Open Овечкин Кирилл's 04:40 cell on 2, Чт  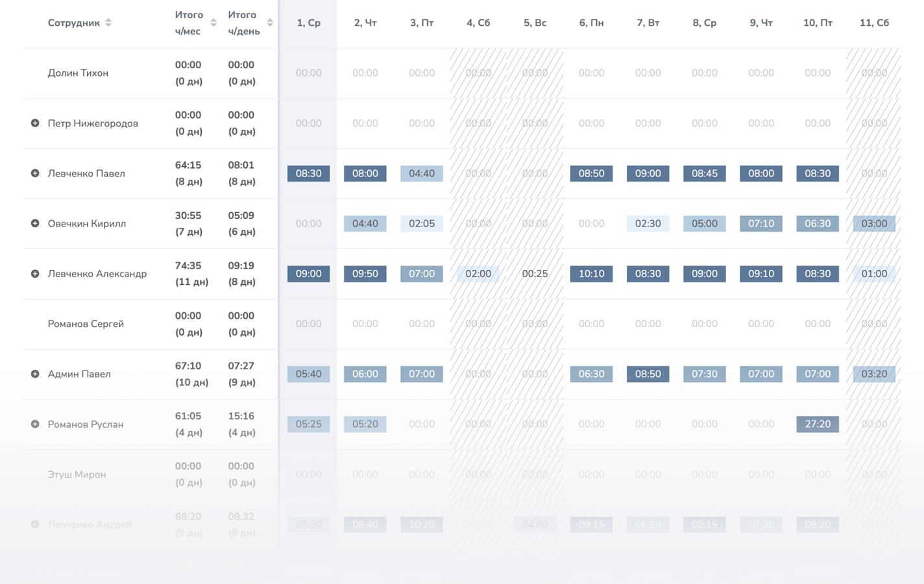(365, 223)
